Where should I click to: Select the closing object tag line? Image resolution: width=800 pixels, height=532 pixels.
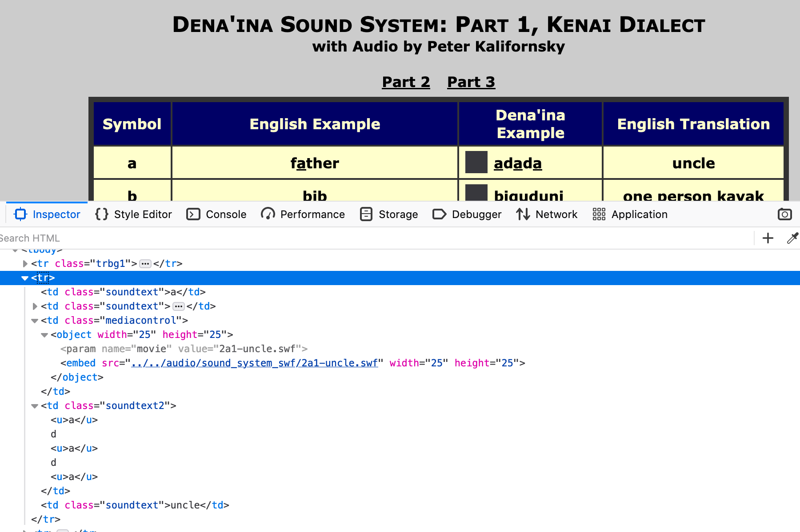point(77,377)
